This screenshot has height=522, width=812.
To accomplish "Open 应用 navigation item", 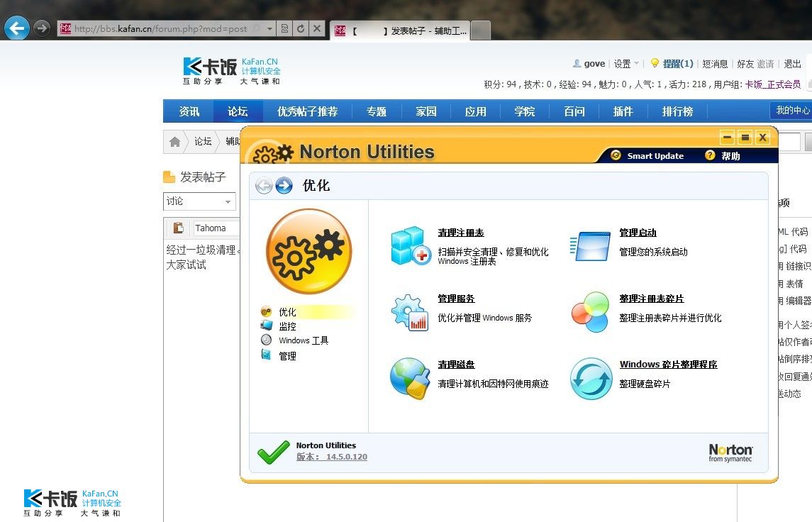I will [475, 111].
